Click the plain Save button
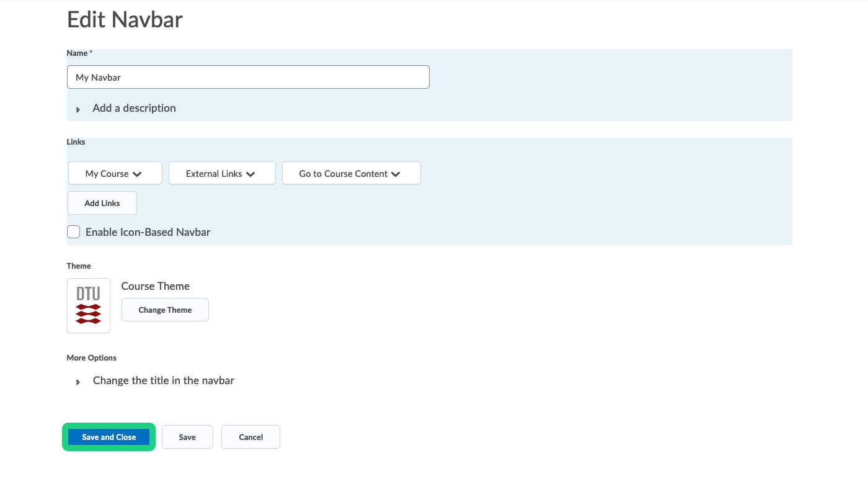The width and height of the screenshot is (868, 489). click(x=187, y=437)
